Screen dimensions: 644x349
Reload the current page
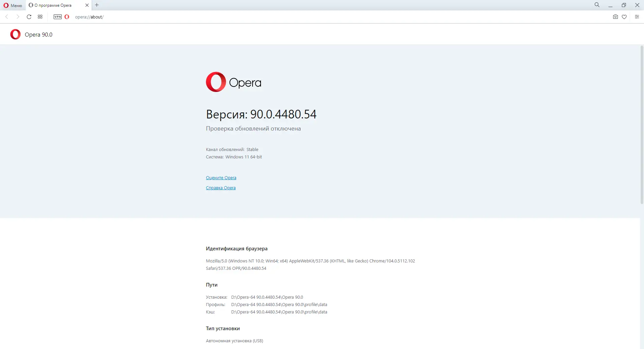[x=29, y=17]
